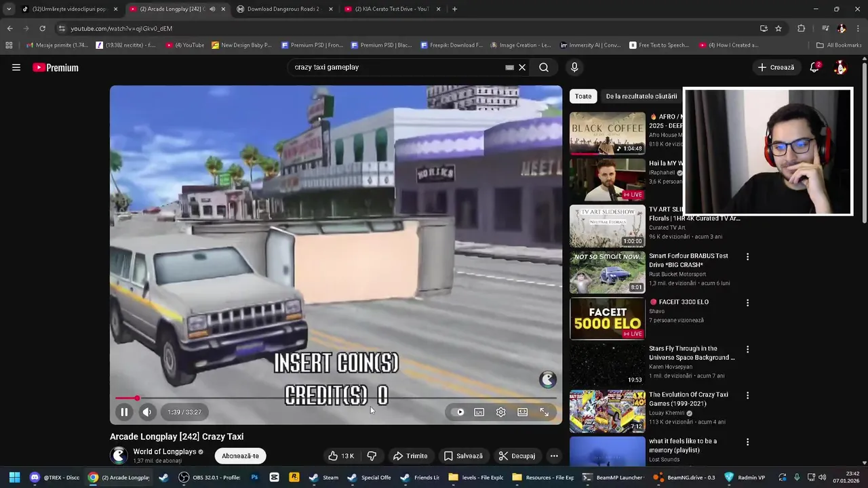The height and width of the screenshot is (488, 868).
Task: Mute the Arcade Longplay tab audio icon
Action: [212, 9]
